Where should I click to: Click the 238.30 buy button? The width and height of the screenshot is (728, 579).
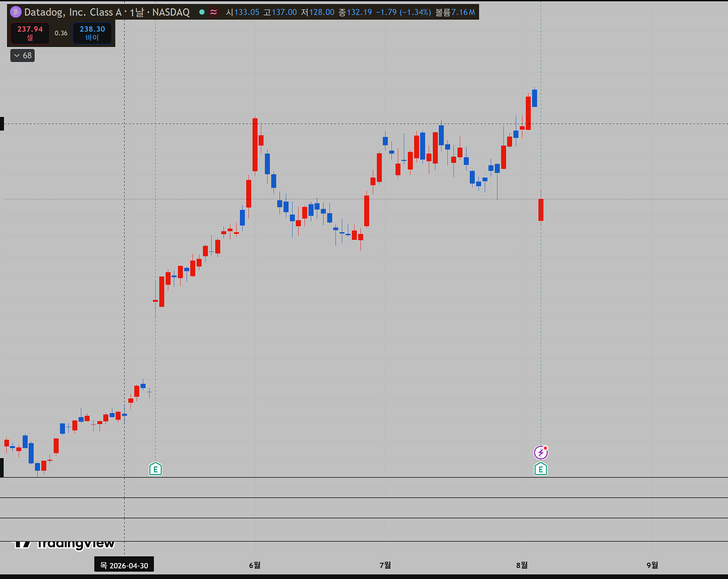click(92, 33)
